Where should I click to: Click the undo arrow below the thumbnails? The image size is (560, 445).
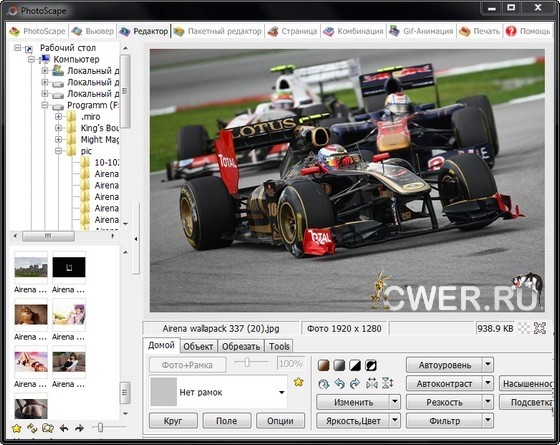(64, 428)
